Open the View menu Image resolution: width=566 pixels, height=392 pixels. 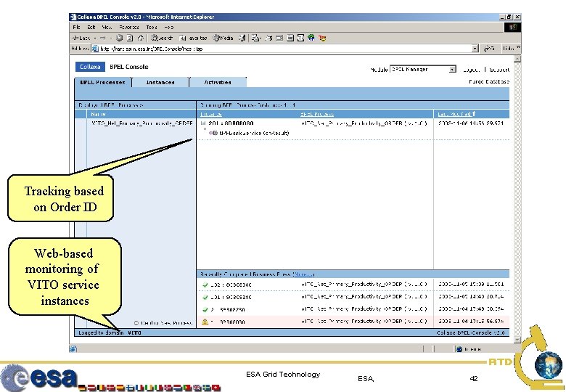(x=107, y=27)
